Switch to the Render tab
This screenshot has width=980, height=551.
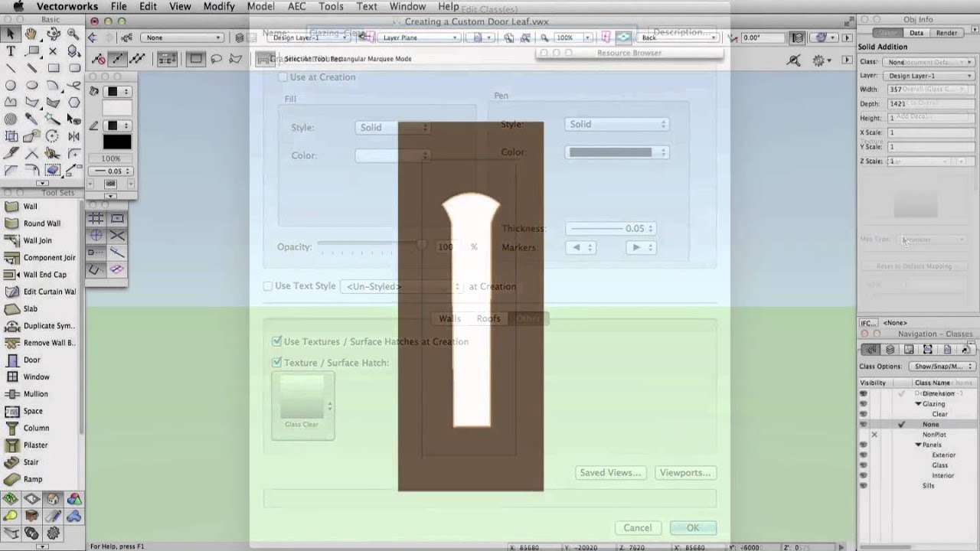(x=947, y=33)
